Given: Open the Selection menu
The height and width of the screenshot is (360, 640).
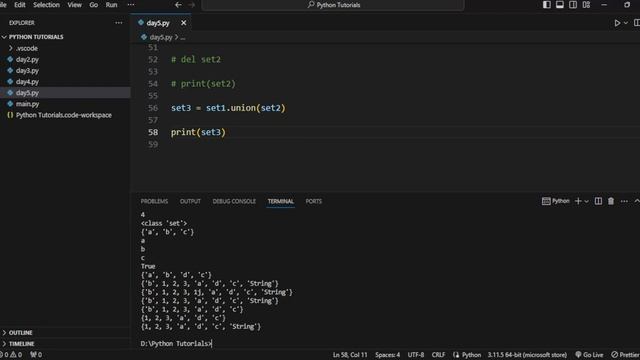Looking at the screenshot, I should [x=46, y=5].
